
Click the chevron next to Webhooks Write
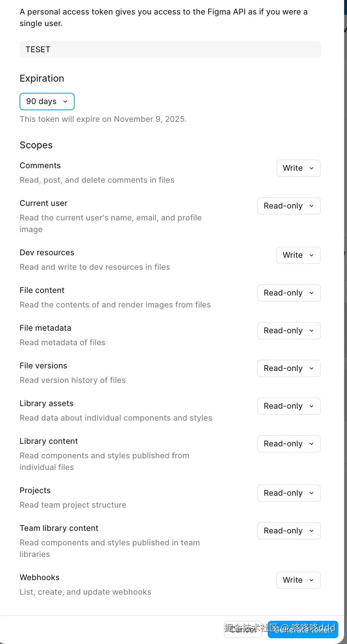coord(312,580)
